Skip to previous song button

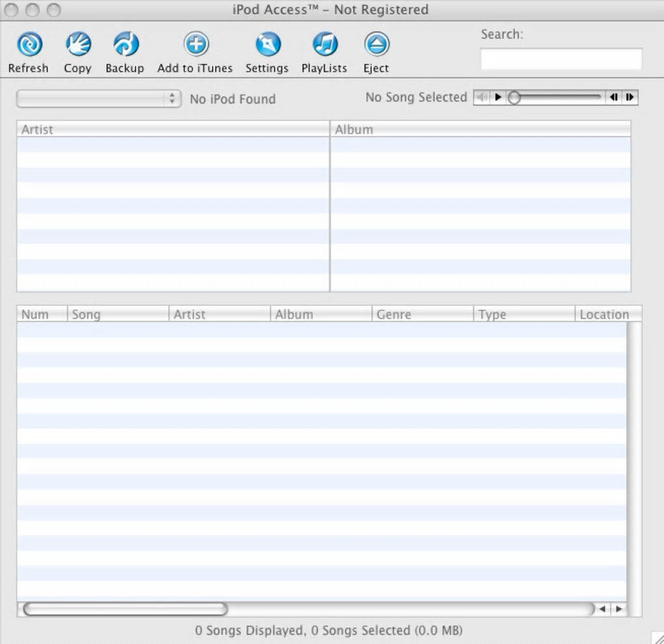tap(614, 98)
